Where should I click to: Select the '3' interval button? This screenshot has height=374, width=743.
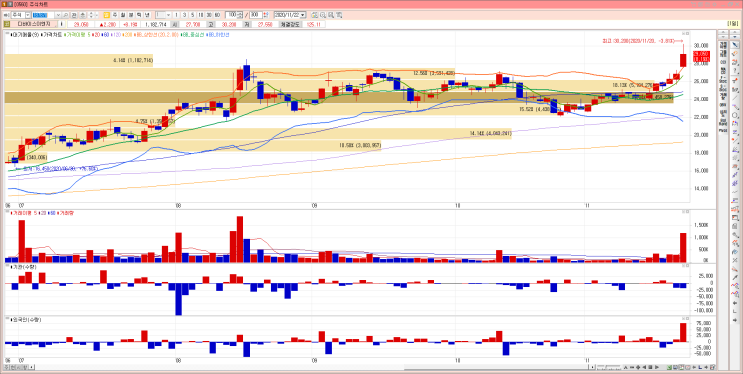coord(184,15)
